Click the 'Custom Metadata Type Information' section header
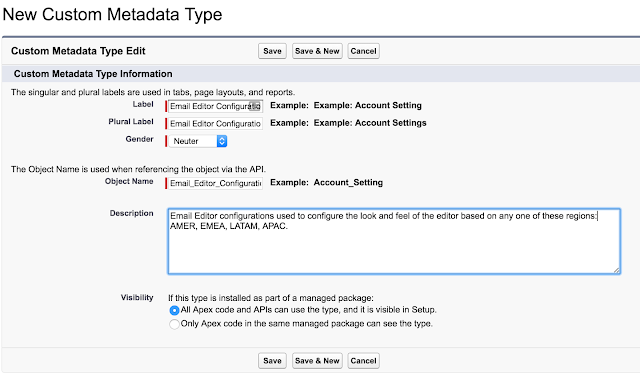This screenshot has height=373, width=640. [x=93, y=74]
